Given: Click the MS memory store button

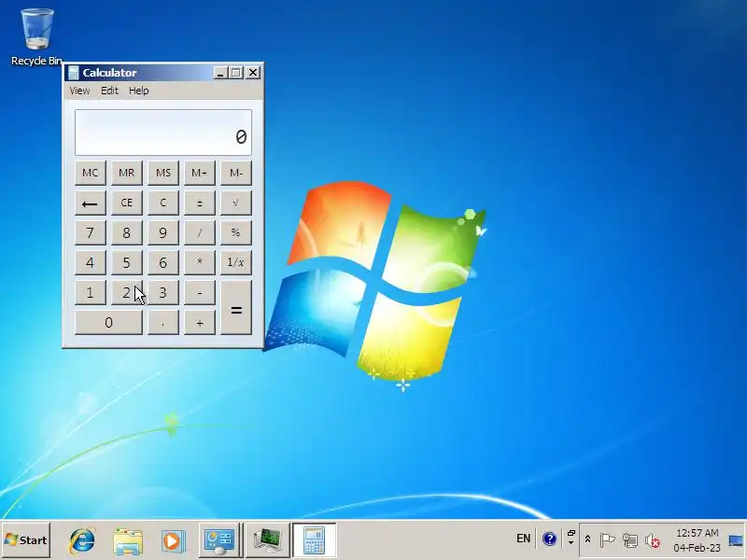Looking at the screenshot, I should pos(162,173).
